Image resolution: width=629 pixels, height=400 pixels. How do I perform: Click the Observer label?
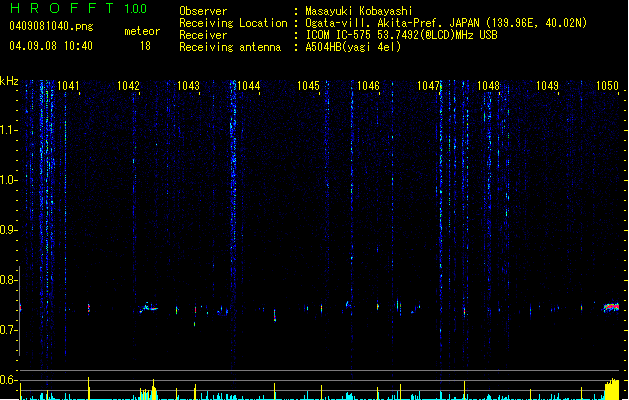click(203, 11)
